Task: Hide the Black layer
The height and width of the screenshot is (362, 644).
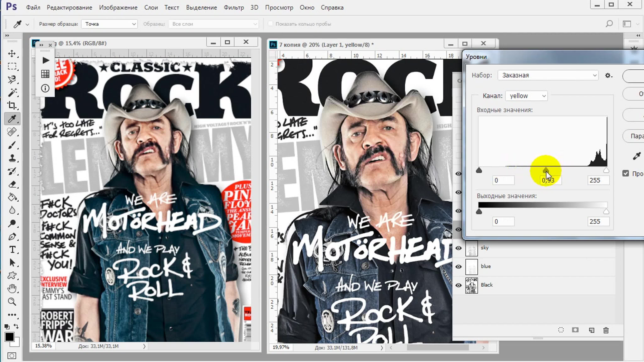Action: 458,285
